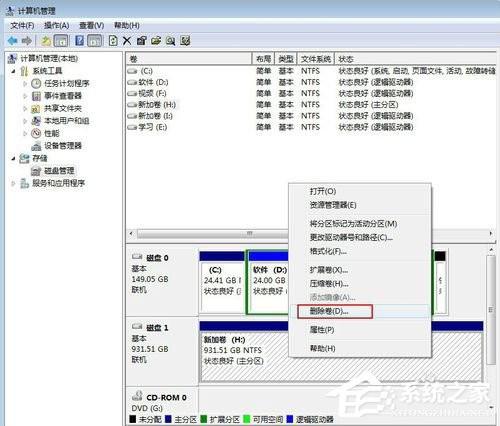Select Event Viewer (事件查看器) node
Image resolution: width=500 pixels, height=426 pixels.
tap(63, 96)
